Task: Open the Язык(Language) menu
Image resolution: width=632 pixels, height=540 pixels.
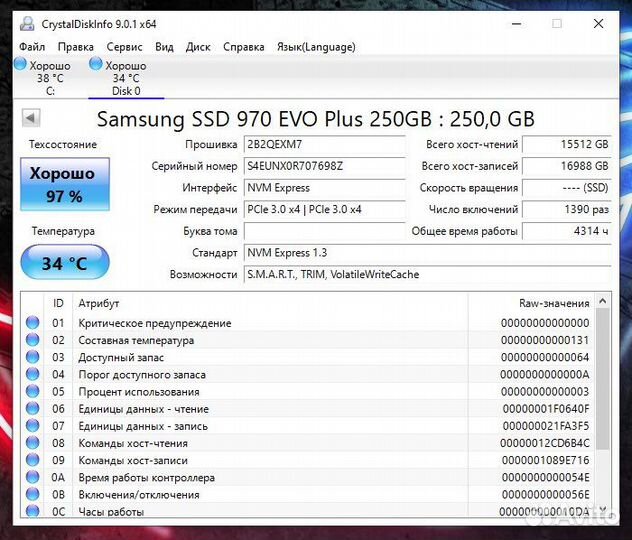Action: 316,47
